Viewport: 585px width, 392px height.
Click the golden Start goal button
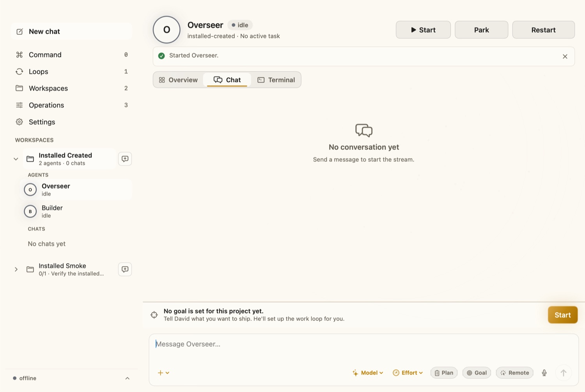(562, 315)
